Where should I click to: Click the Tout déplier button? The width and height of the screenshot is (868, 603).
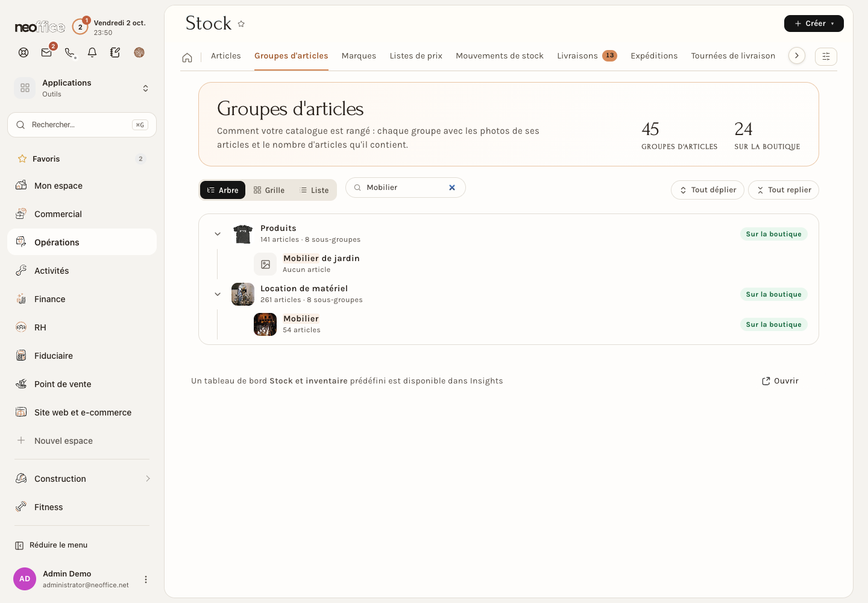click(x=708, y=190)
